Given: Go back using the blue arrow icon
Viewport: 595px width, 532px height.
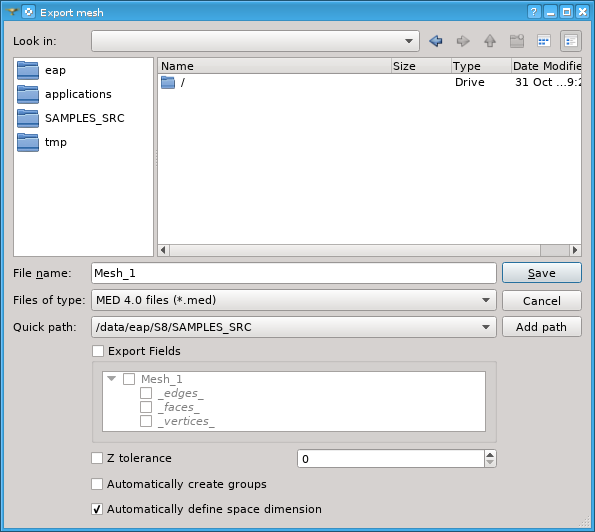Looking at the screenshot, I should point(436,41).
